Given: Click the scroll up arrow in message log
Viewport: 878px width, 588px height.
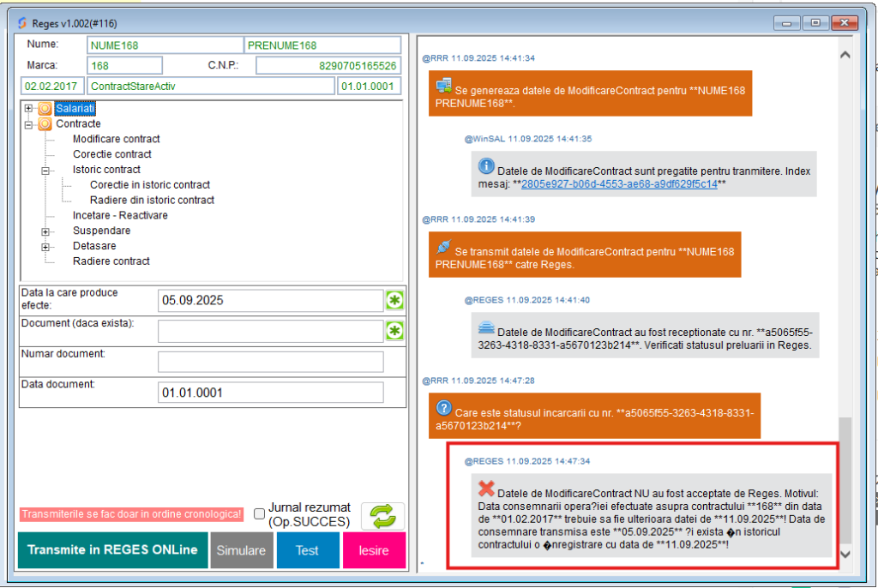Looking at the screenshot, I should pos(845,55).
